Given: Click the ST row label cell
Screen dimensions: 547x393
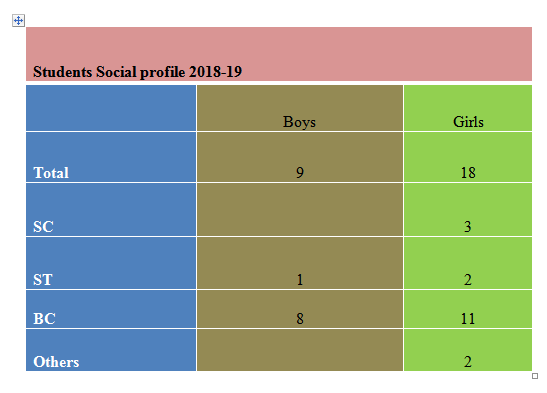Looking at the screenshot, I should tap(111, 263).
